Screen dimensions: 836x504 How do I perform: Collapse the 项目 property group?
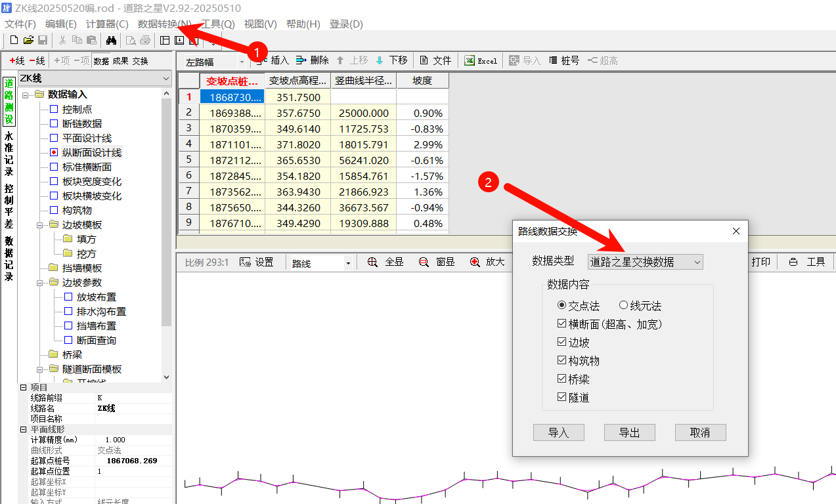click(24, 388)
